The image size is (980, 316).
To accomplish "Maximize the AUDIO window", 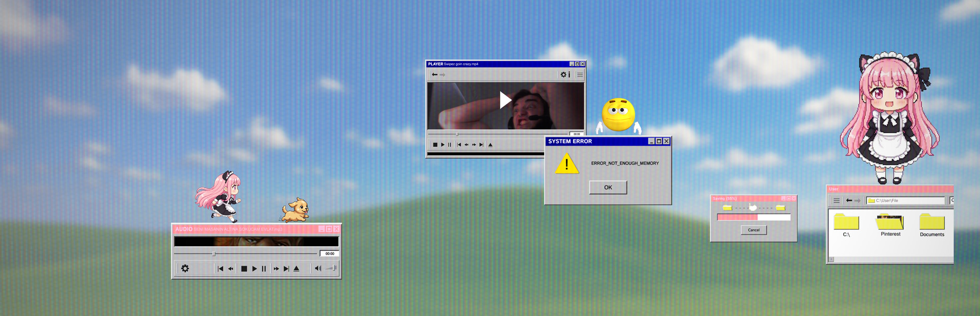I will coord(329,229).
